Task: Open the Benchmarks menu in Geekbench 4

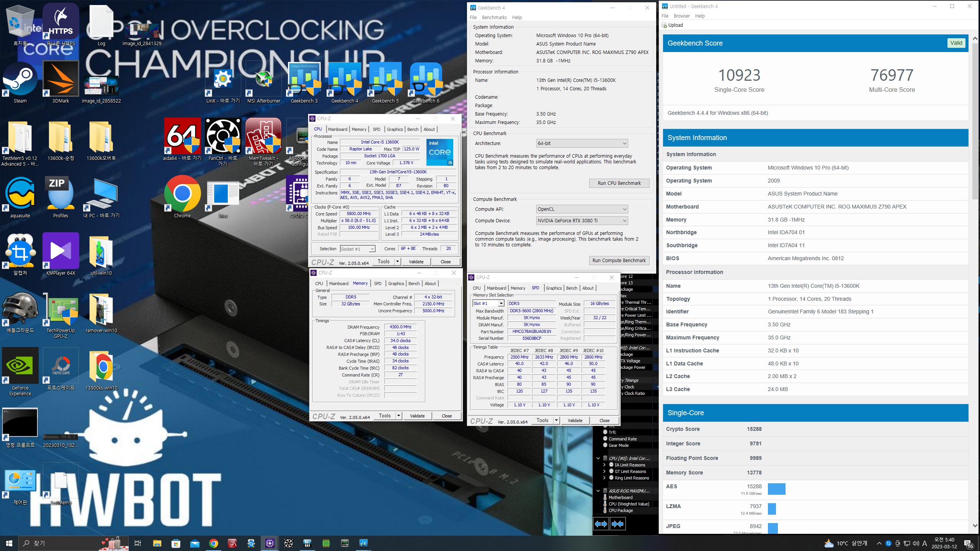Action: tap(494, 18)
